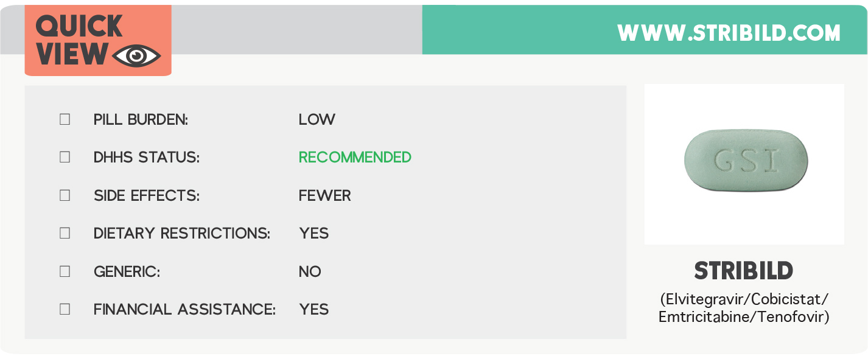This screenshot has width=868, height=356.
Task: Toggle the Side Effects checkbox
Action: pos(65,195)
